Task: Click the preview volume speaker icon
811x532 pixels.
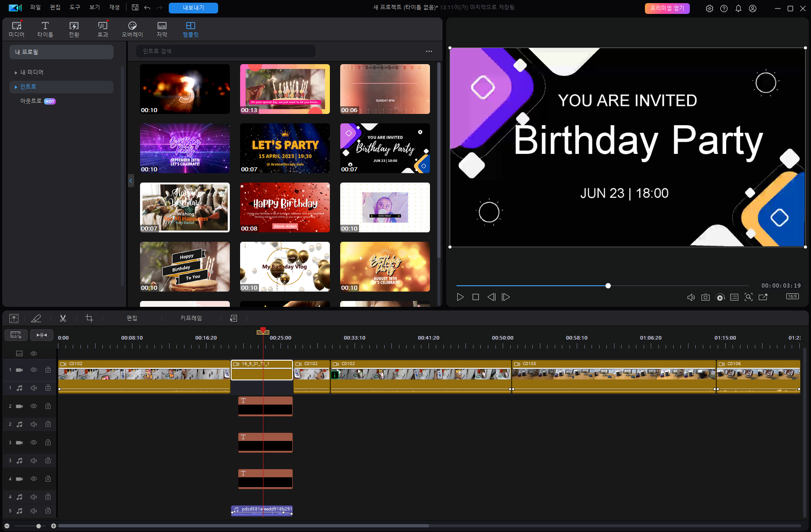Action: tap(691, 297)
